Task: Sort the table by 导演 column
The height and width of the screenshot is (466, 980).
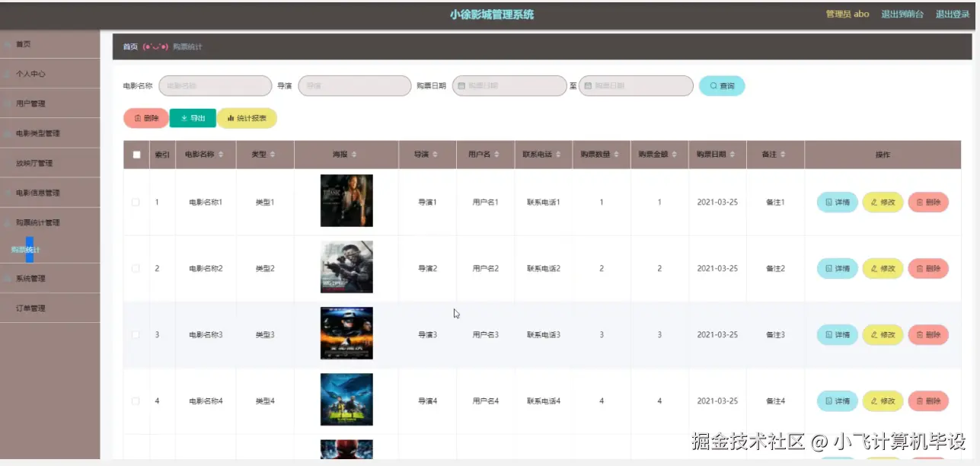Action: coord(435,155)
